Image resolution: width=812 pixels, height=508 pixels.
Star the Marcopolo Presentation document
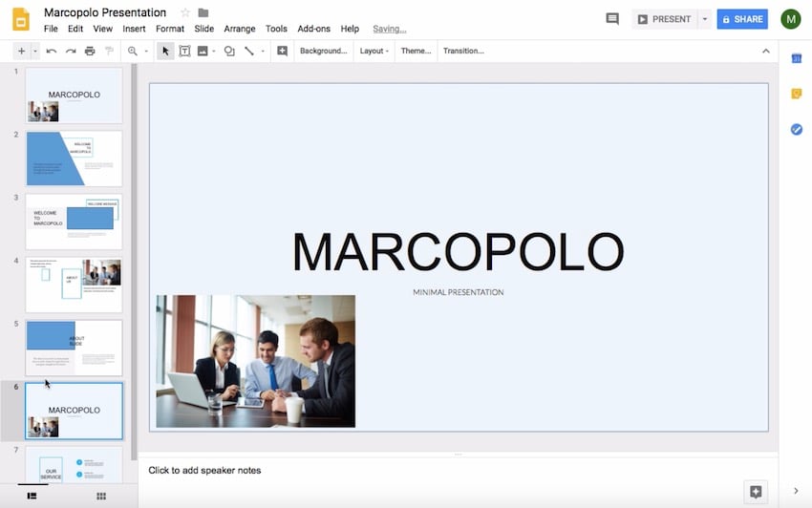185,12
